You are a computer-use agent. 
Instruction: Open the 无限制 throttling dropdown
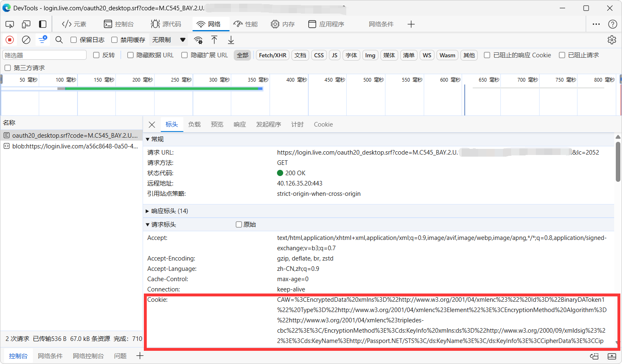pos(169,40)
